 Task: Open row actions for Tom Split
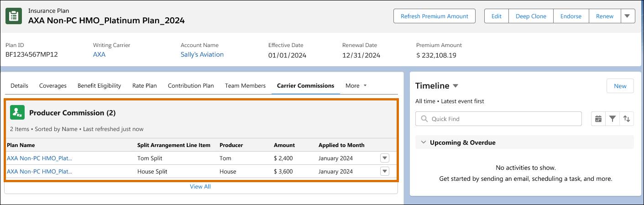click(385, 158)
